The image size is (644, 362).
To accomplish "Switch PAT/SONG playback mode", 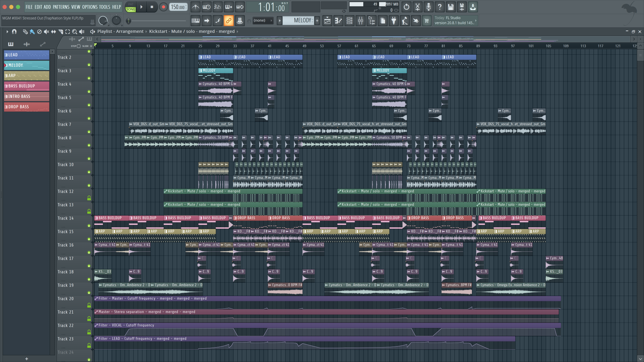I will (x=130, y=7).
